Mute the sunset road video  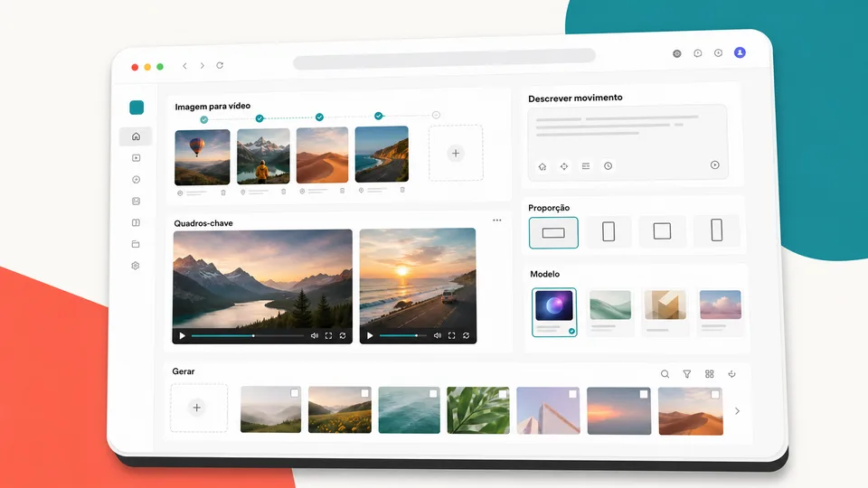pos(438,336)
